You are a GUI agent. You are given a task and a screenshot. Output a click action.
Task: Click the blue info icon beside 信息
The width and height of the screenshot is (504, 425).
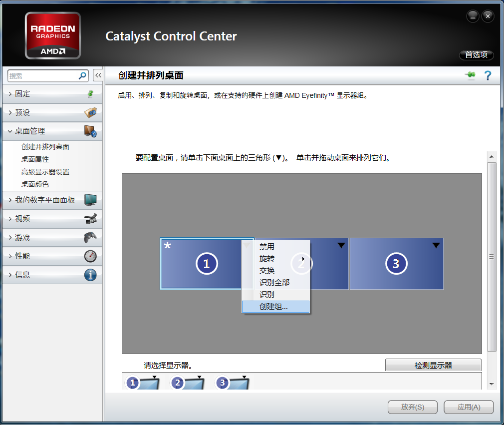coord(91,275)
